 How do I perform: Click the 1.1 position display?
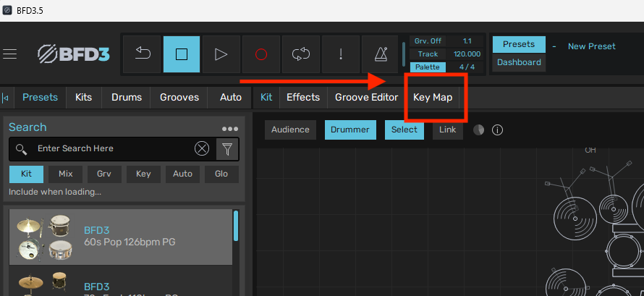467,41
